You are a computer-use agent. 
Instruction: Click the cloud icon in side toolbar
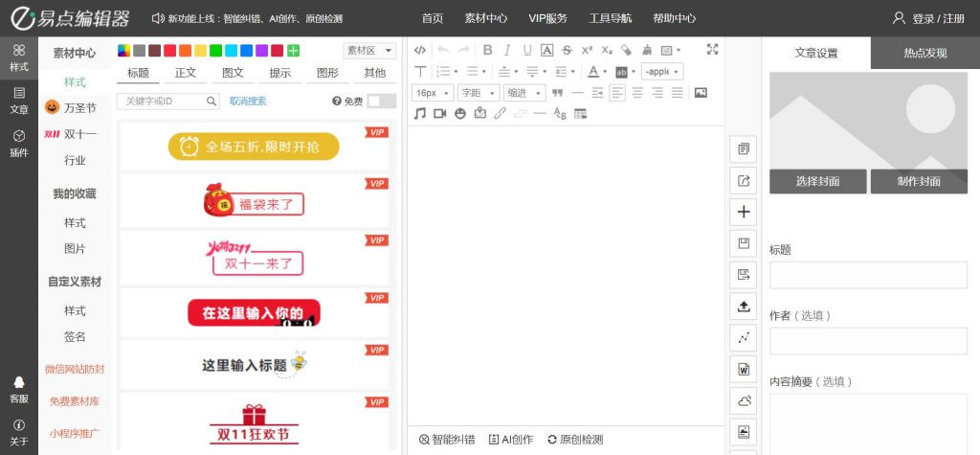pyautogui.click(x=744, y=400)
